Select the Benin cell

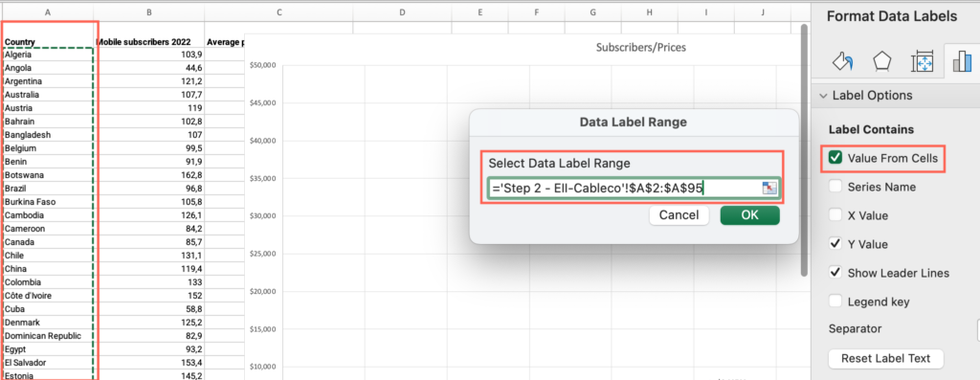coord(48,162)
